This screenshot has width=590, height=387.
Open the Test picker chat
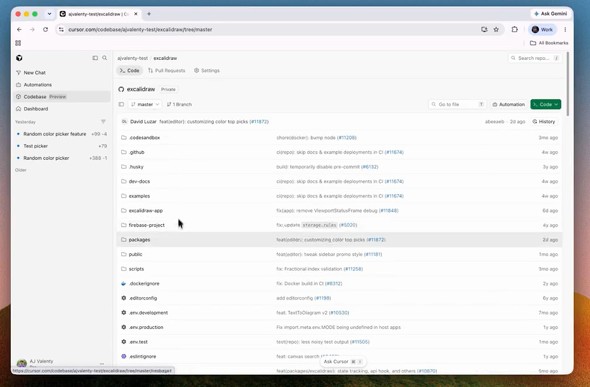click(x=61, y=146)
